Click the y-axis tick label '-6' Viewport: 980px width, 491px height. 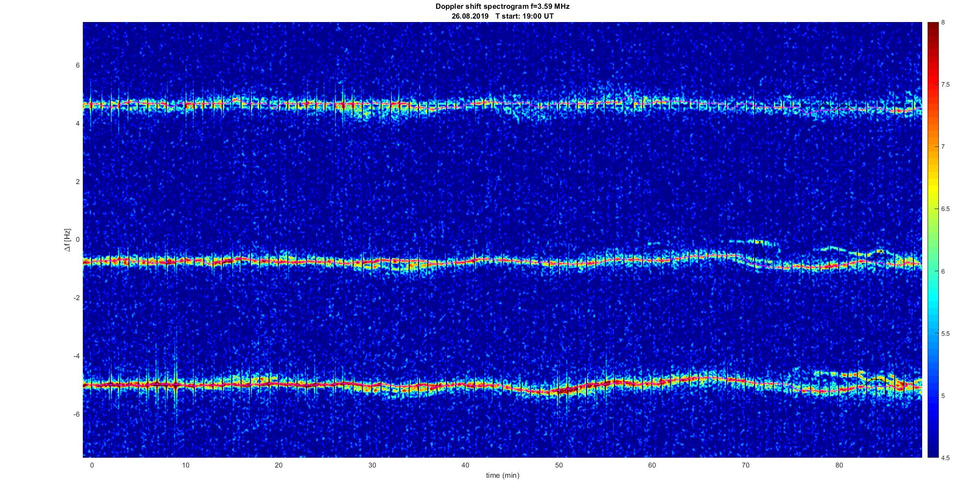[x=76, y=414]
